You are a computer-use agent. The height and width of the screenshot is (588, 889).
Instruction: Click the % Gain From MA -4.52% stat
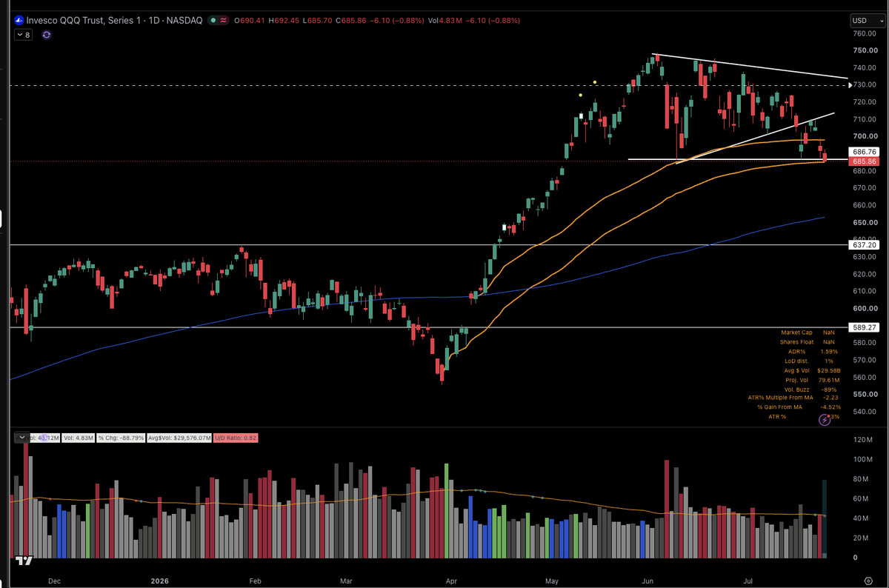(x=799, y=407)
